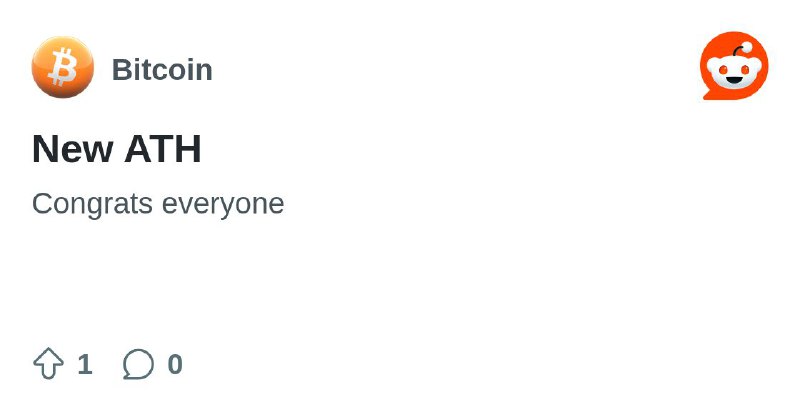Screen dimensions: 800x417
Task: Click Snoo's right orange eye
Action: click(745, 69)
